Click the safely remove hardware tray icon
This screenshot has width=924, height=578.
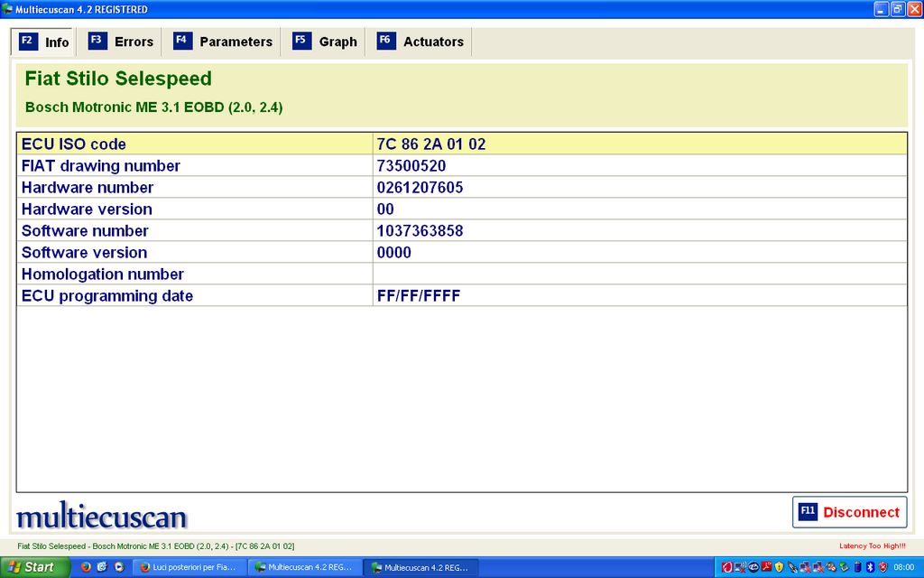tap(844, 567)
